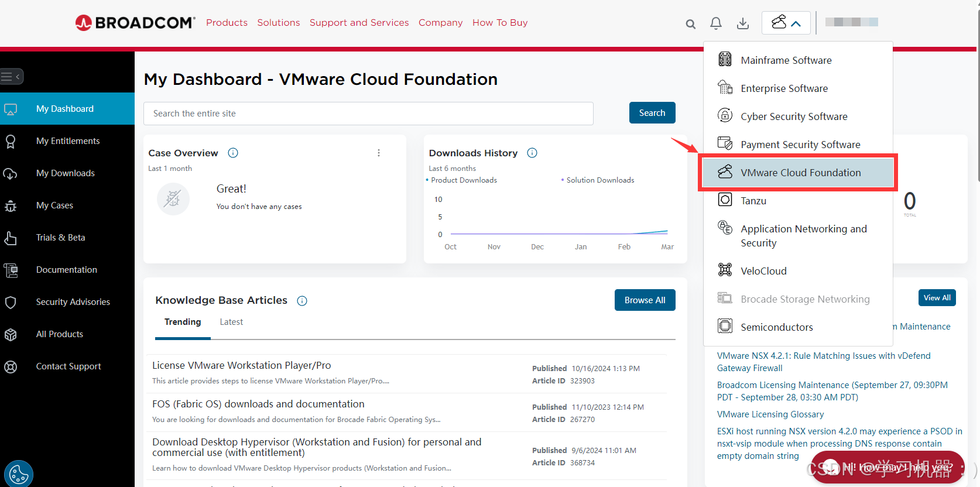Click the Contact Support lifebuoy icon
The width and height of the screenshot is (980, 487).
pos(11,366)
